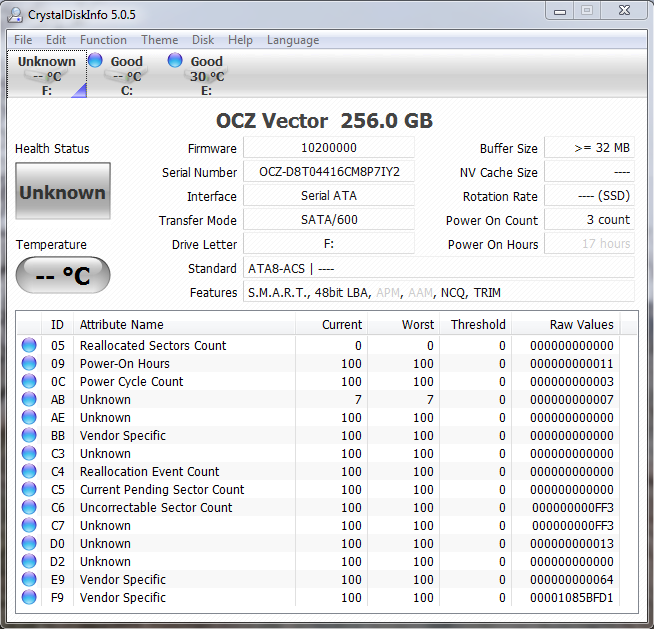Select the blue status orb for drive C:
The image size is (654, 629).
[96, 60]
